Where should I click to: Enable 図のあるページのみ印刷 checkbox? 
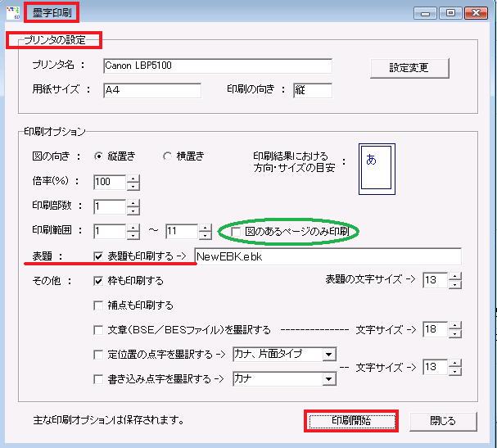tap(237, 232)
